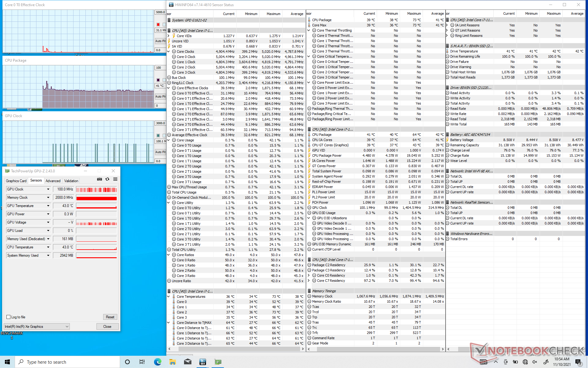Click Auto Fit on CPU Package graph
Viewport: 588px width, 368px height.
coord(160,97)
